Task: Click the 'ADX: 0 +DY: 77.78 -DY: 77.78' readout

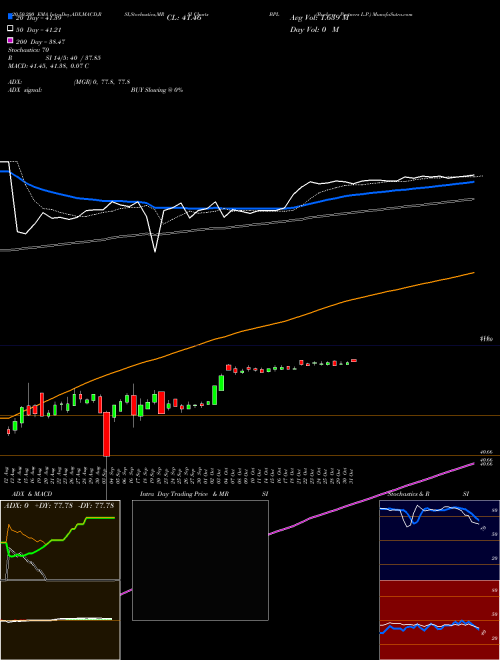Action: coord(59,506)
